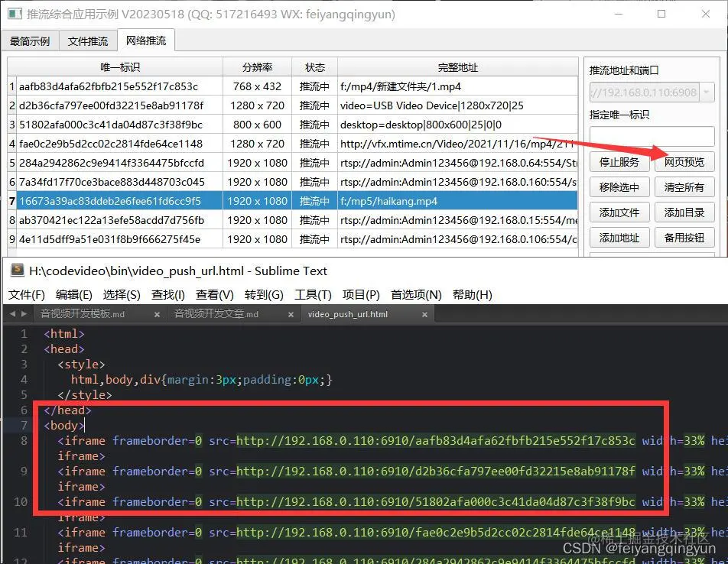Click the push-stream app window icon
Image resolution: width=728 pixels, height=564 pixels.
coord(15,14)
